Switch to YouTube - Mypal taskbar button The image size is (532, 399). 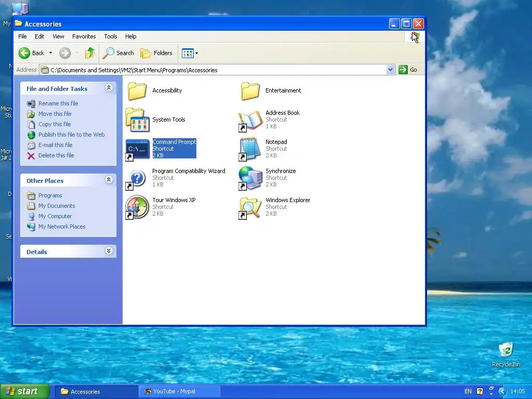(180, 392)
